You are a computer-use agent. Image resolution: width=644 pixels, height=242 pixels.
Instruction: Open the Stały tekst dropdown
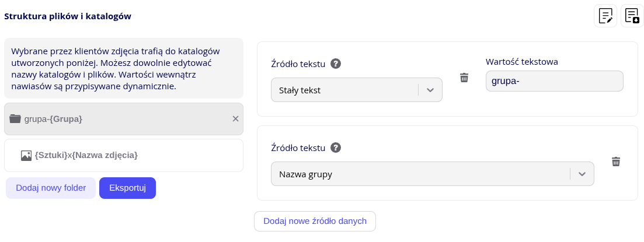coord(344,90)
